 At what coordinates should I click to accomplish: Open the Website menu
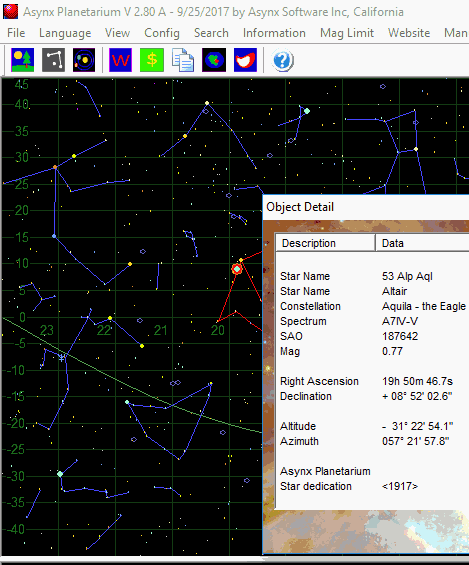409,33
